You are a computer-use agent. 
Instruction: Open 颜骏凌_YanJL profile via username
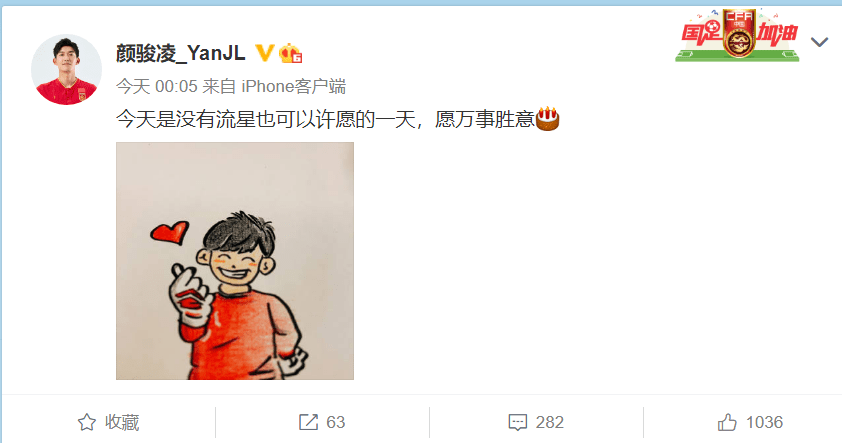coord(180,53)
